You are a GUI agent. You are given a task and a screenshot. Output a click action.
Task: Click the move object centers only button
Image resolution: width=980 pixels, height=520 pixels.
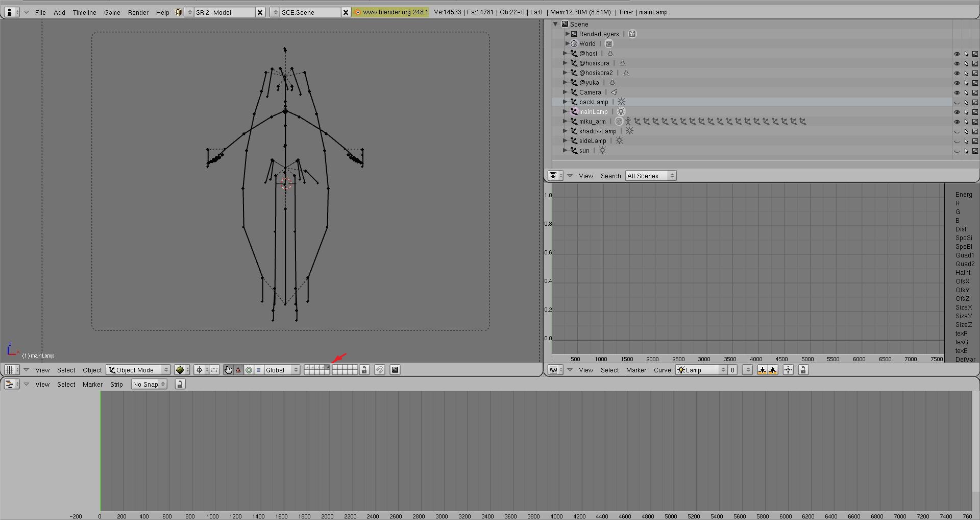pyautogui.click(x=214, y=370)
